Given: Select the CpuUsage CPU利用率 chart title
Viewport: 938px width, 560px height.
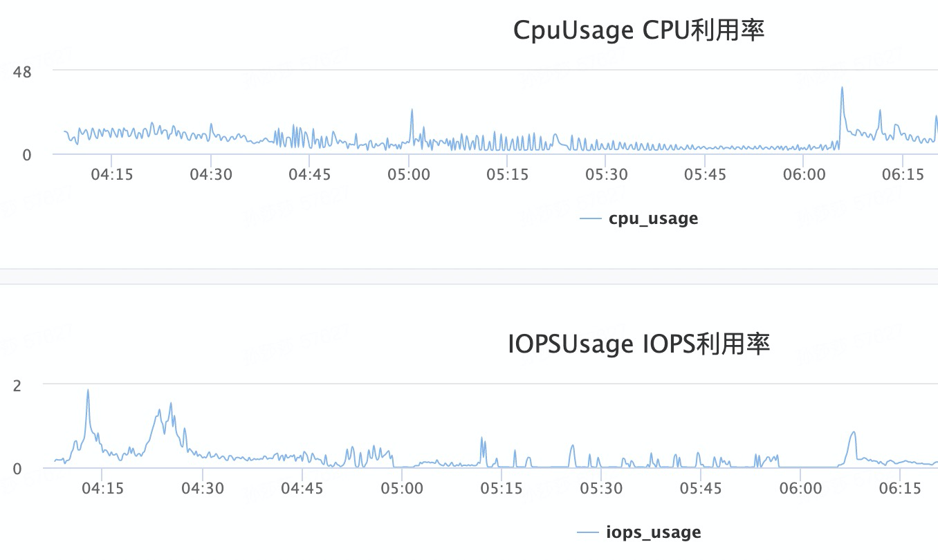Looking at the screenshot, I should 638,31.
